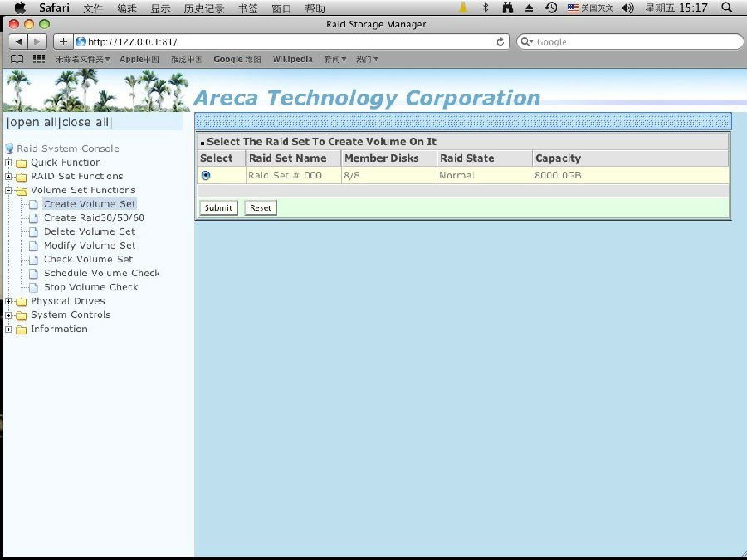
Task: Click the menu bar clock 星期五 15:17
Action: click(x=676, y=7)
